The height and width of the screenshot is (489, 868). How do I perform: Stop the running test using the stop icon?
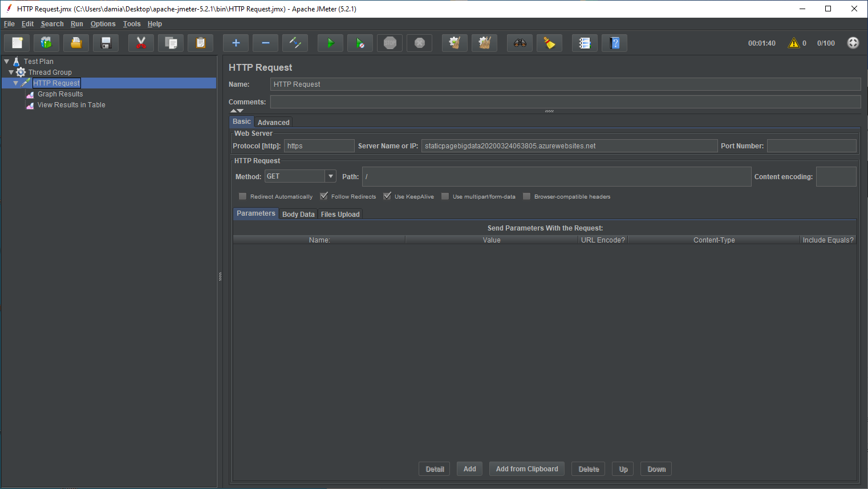[x=390, y=43]
